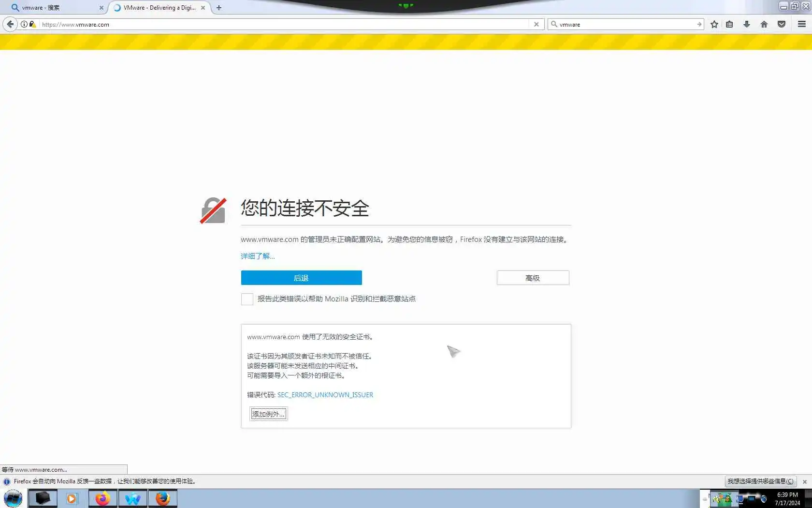812x508 pixels.
Task: Open the blue W app taskbar icon
Action: (132, 498)
